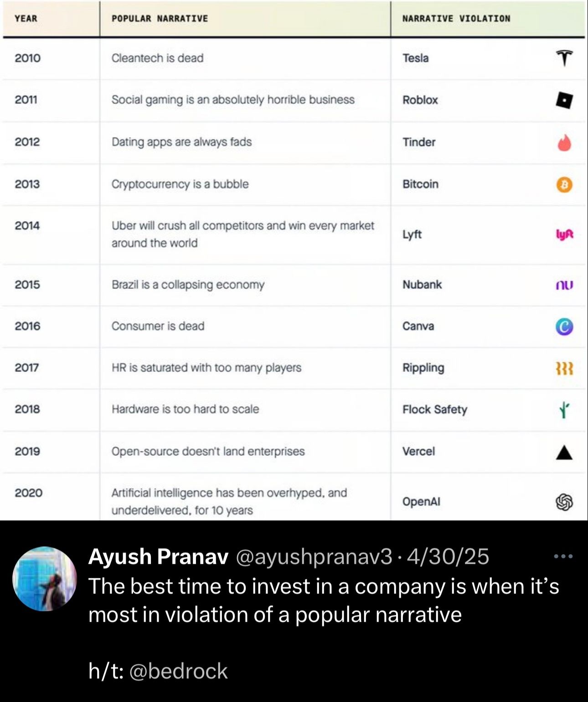This screenshot has width=588, height=702.
Task: Click the Rippling logo icon
Action: point(564,368)
